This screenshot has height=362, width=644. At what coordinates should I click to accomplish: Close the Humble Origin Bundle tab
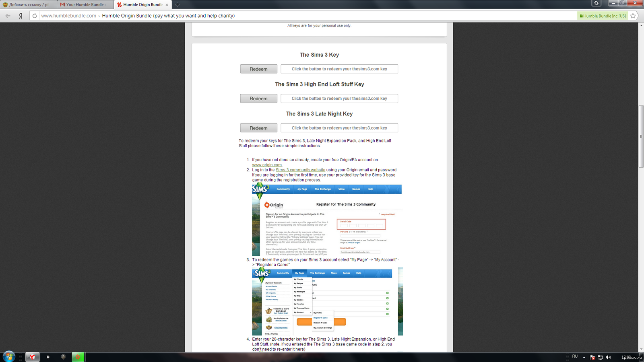coord(167,5)
